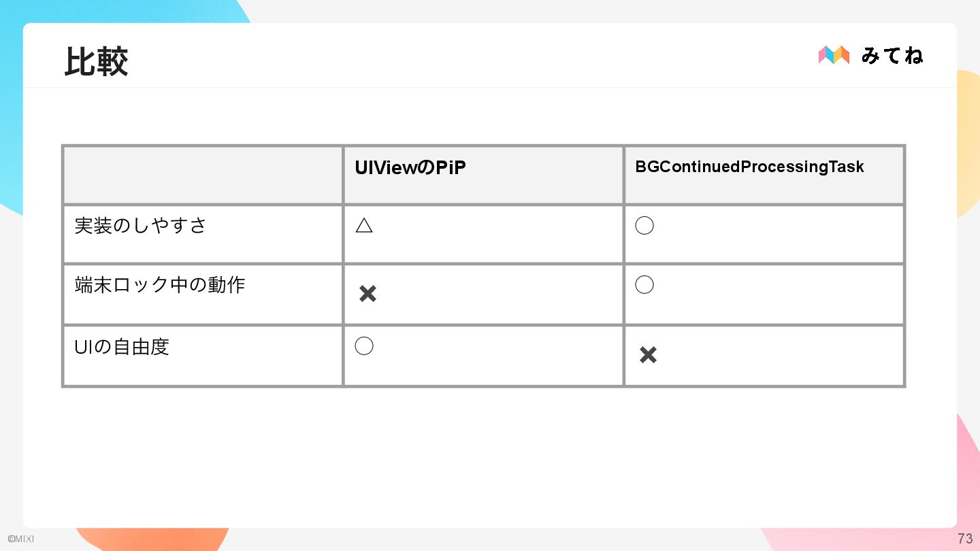This screenshot has height=551, width=980.
Task: Click the 実装のしやすさ row label
Action: point(141,225)
